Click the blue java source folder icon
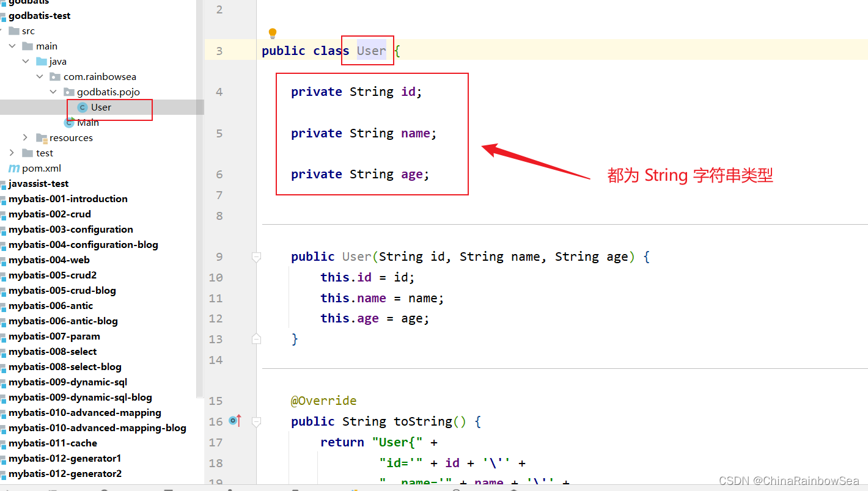 (42, 61)
